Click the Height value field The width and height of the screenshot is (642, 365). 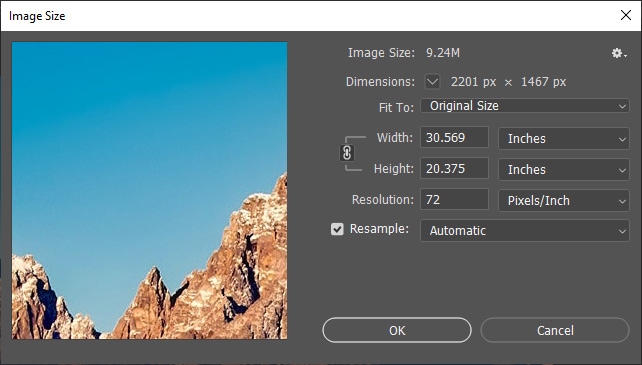click(x=454, y=168)
